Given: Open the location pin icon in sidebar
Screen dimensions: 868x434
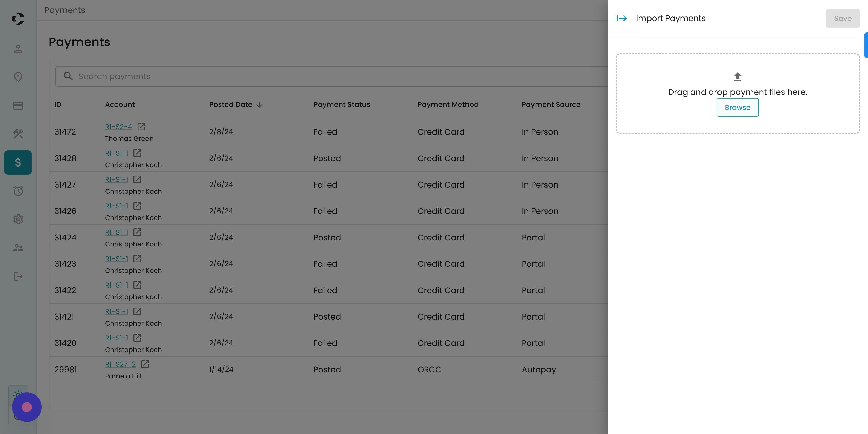Looking at the screenshot, I should [18, 77].
